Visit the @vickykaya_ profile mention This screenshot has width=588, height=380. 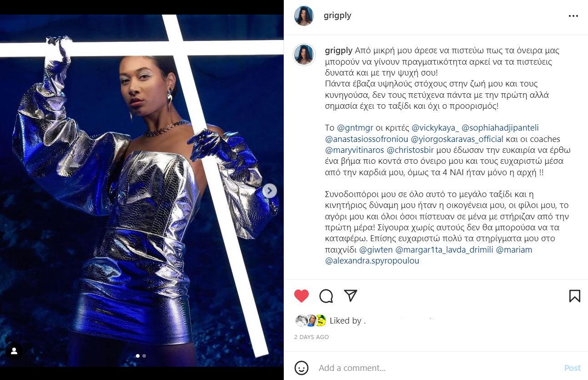[434, 128]
